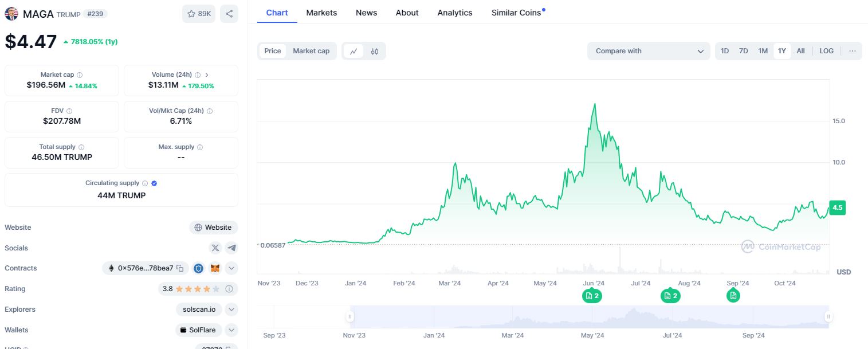Expand the Contracts dropdown chevron
Screen dimensions: 868x349
(x=231, y=268)
